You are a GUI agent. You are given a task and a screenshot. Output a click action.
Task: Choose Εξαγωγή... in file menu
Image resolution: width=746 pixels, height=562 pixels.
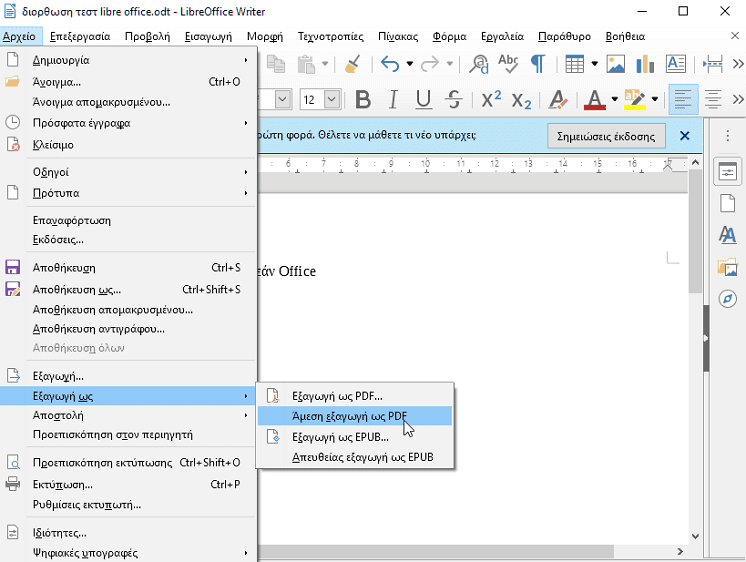[128, 376]
